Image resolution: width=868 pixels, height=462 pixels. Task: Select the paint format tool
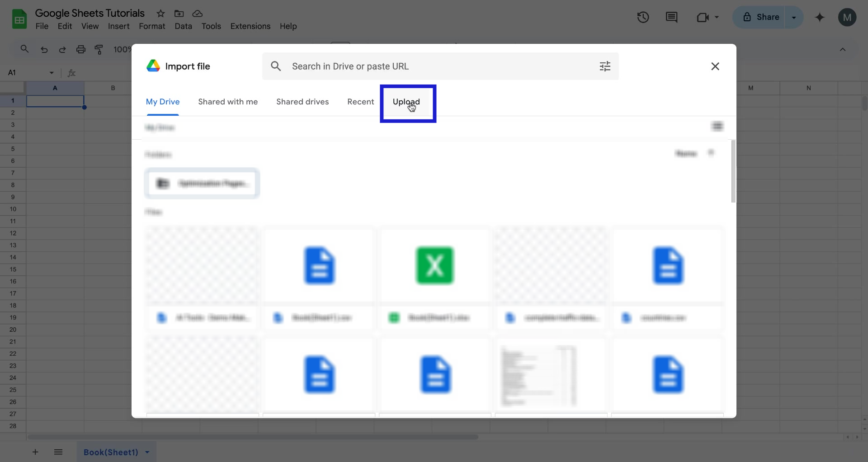coord(99,50)
